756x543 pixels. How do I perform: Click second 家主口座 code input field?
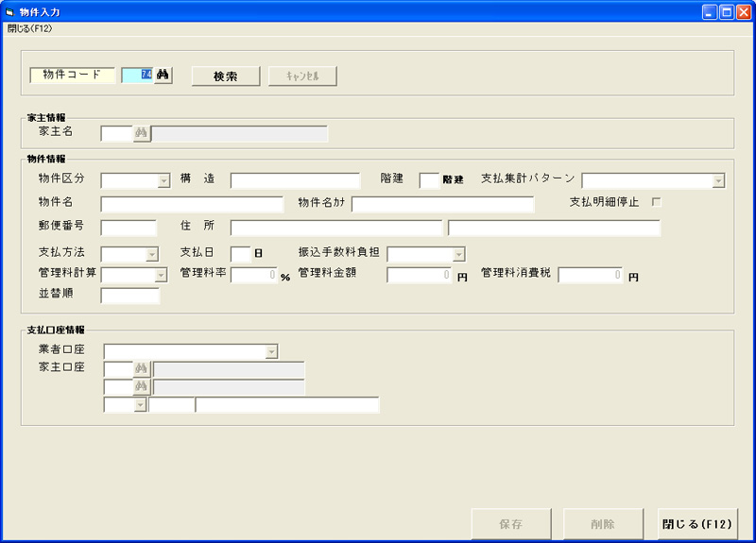coord(119,387)
